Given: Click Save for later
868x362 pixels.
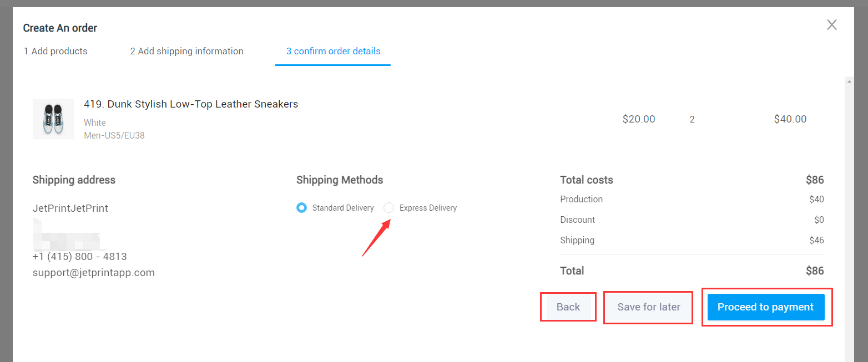Looking at the screenshot, I should [648, 307].
